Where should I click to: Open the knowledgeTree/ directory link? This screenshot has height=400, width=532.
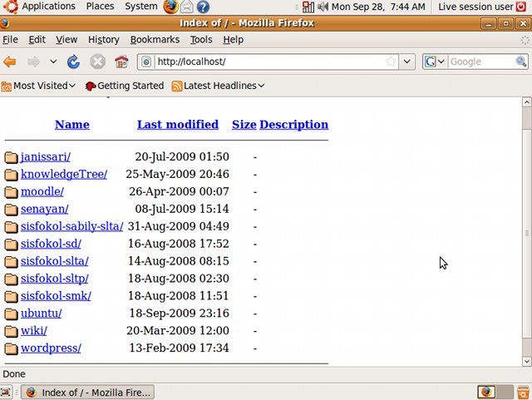coord(64,174)
